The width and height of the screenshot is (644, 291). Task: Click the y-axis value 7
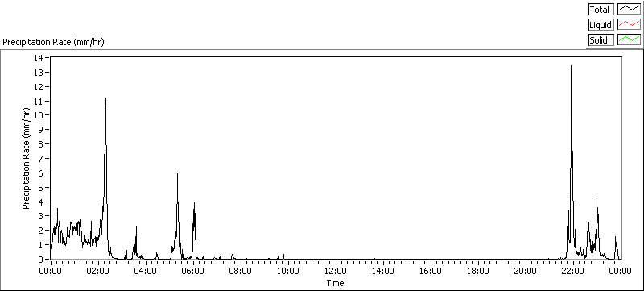click(42, 158)
